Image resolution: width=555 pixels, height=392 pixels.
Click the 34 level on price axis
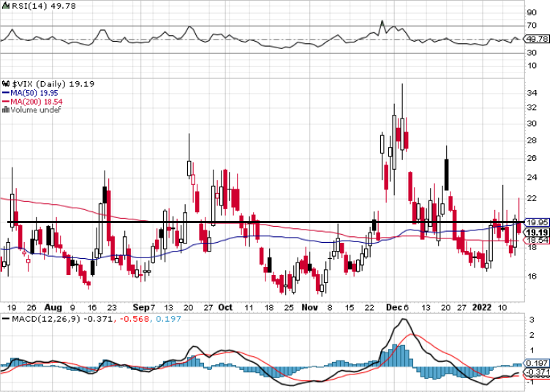coord(532,93)
